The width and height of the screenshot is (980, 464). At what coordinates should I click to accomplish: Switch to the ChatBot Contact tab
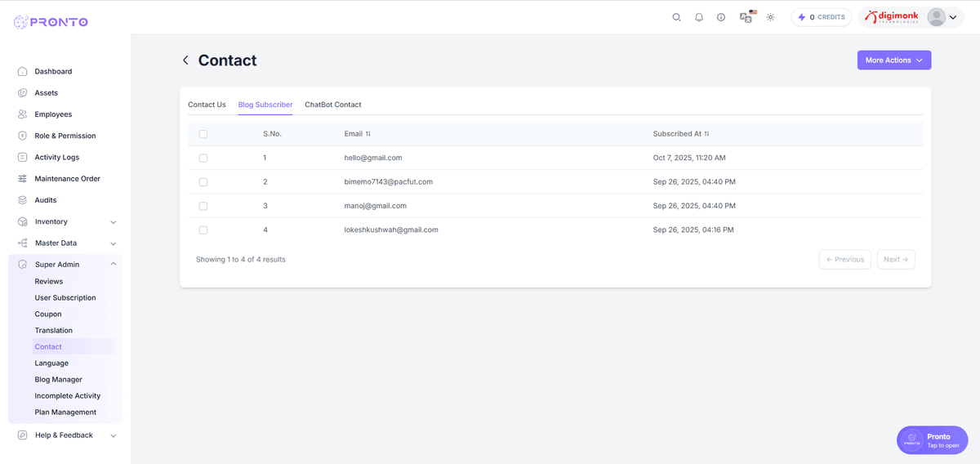[x=332, y=105]
